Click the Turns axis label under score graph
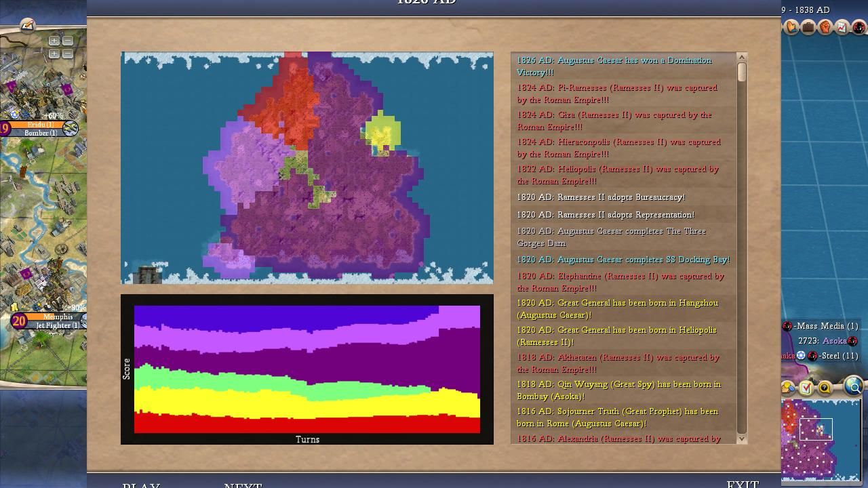Screen dimensions: 868x488 click(x=307, y=439)
